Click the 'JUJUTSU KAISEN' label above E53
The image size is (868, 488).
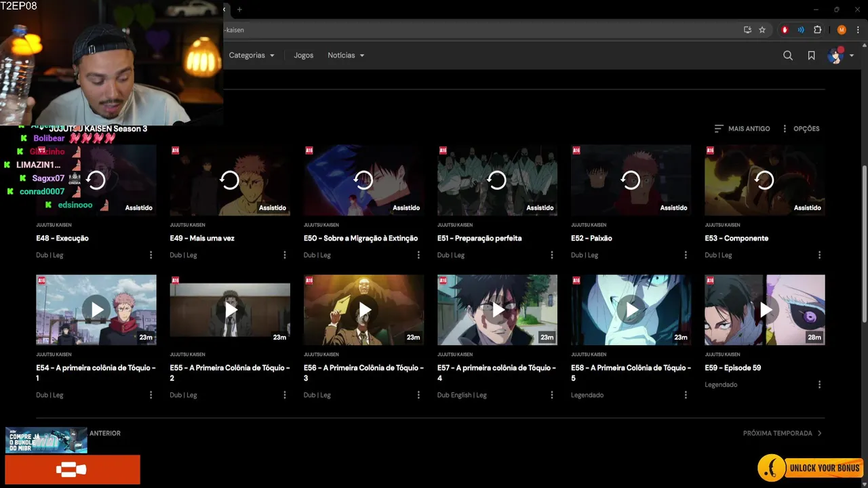pos(722,224)
